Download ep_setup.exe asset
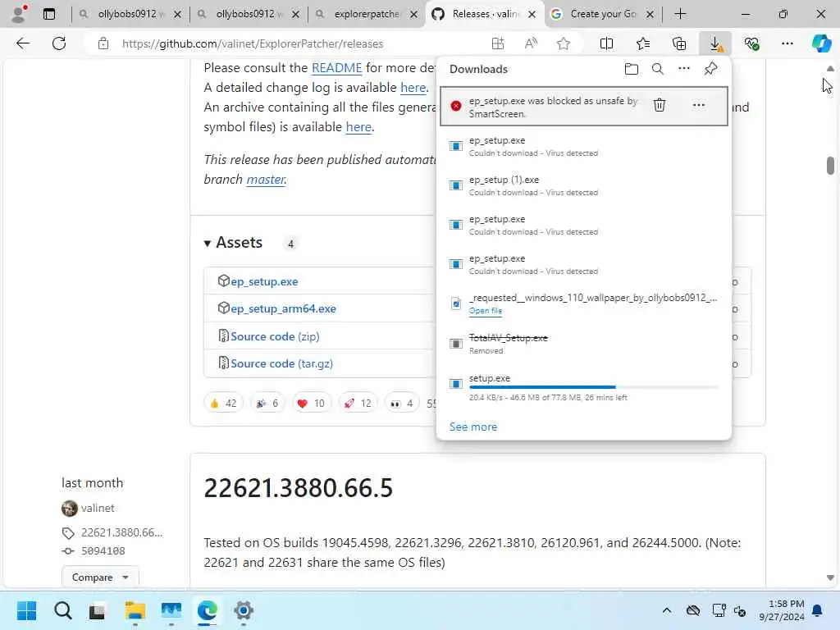The height and width of the screenshot is (630, 840). (x=264, y=281)
